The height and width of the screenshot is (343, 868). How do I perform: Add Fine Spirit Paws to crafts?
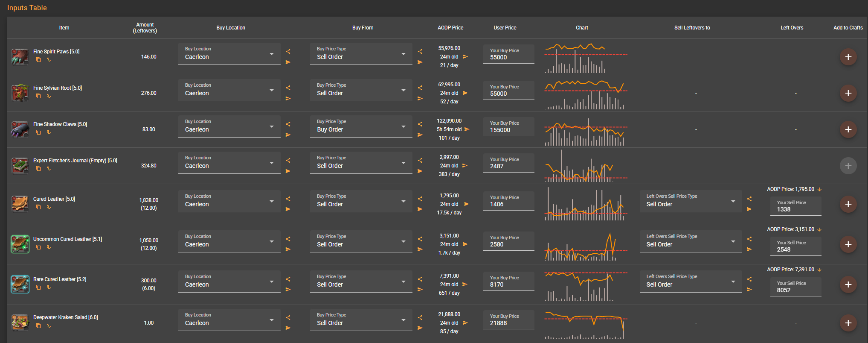pyautogui.click(x=848, y=57)
